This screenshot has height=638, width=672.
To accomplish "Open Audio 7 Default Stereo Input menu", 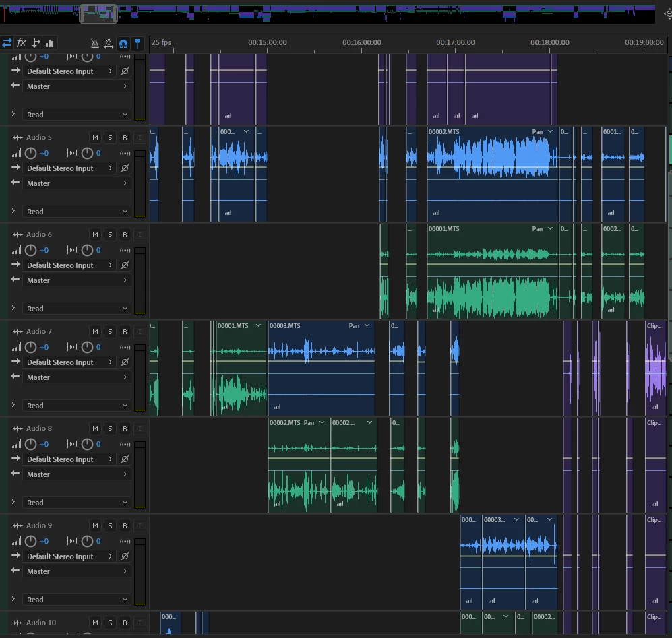I will coord(69,362).
